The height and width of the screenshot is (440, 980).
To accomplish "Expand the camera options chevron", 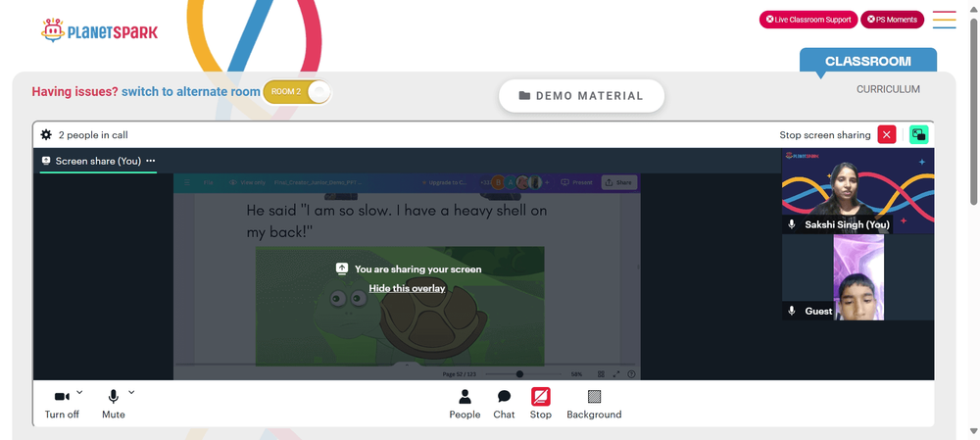I will tap(79, 392).
